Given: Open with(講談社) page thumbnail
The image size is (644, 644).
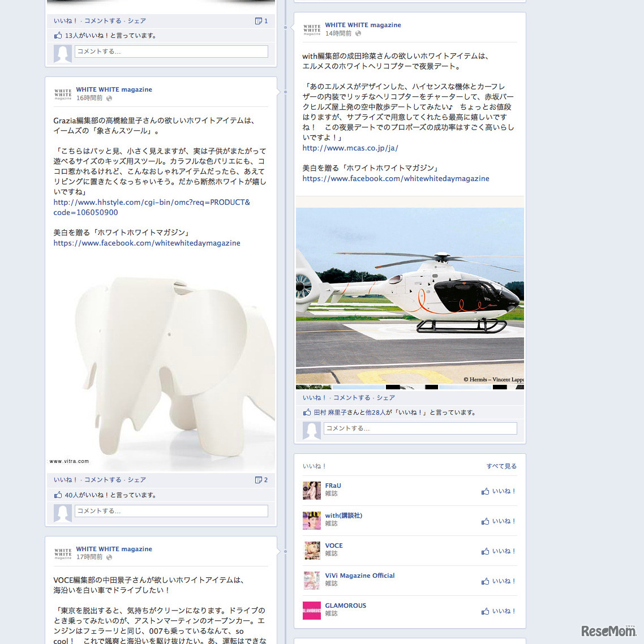Looking at the screenshot, I should coord(312,521).
